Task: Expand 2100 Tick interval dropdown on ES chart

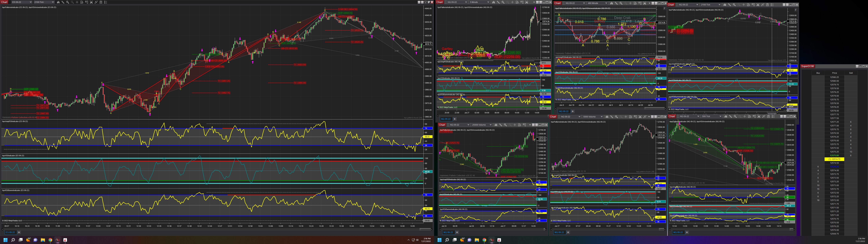Action: (53, 2)
